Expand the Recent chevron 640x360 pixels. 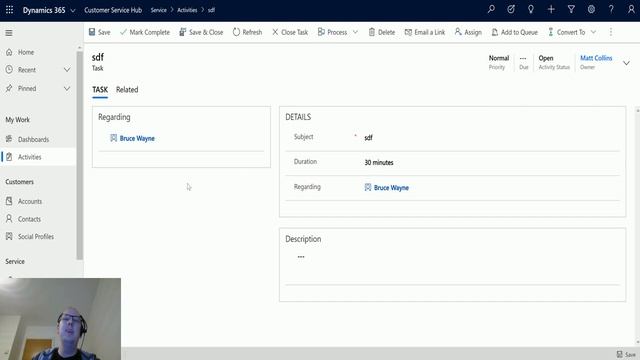click(67, 70)
